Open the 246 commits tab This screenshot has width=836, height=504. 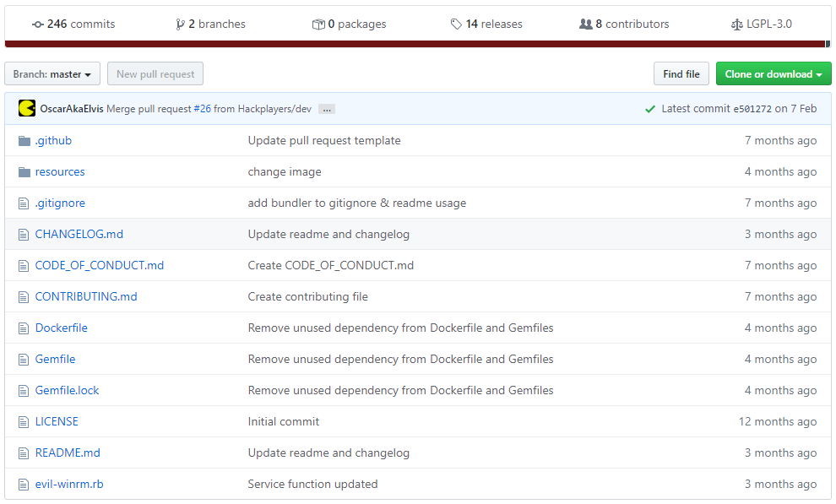tap(73, 24)
